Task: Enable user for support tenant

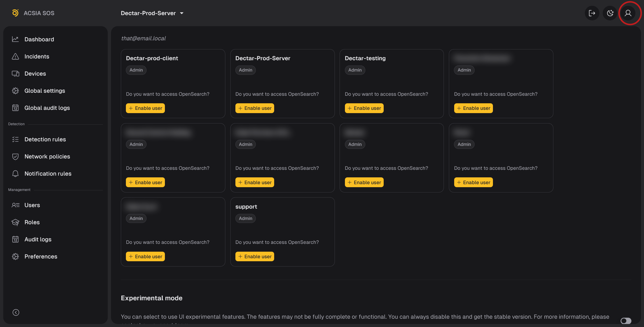Action: [x=255, y=256]
